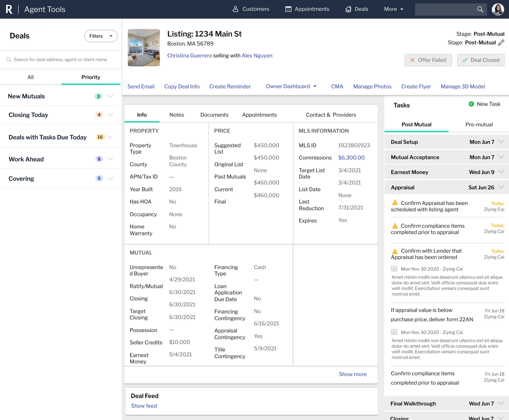Open the Filters dropdown
509x420 pixels.
[x=101, y=36]
